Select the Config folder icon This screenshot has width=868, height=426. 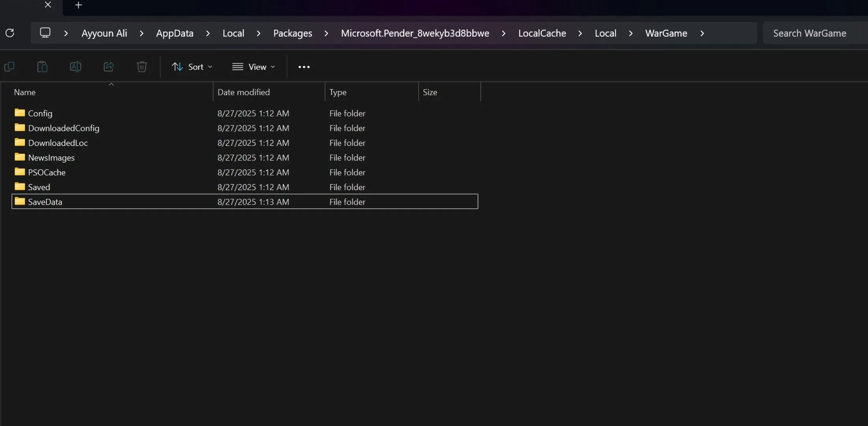(20, 113)
